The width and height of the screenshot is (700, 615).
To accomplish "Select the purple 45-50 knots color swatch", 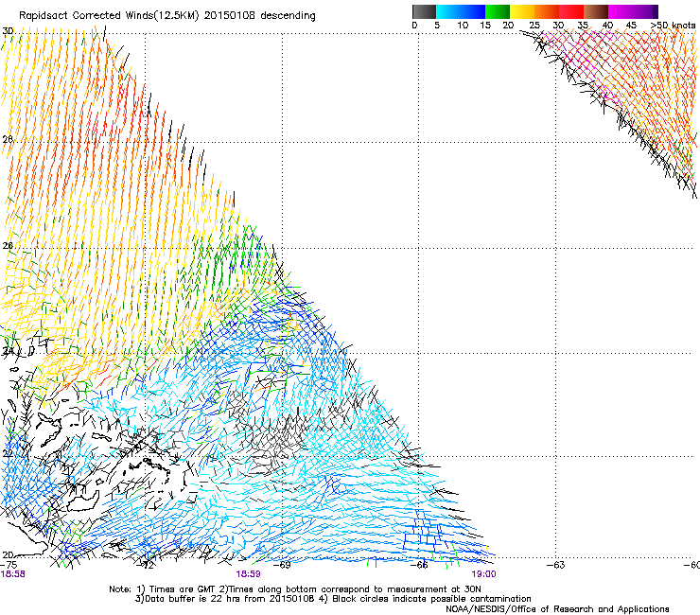I will (x=645, y=11).
